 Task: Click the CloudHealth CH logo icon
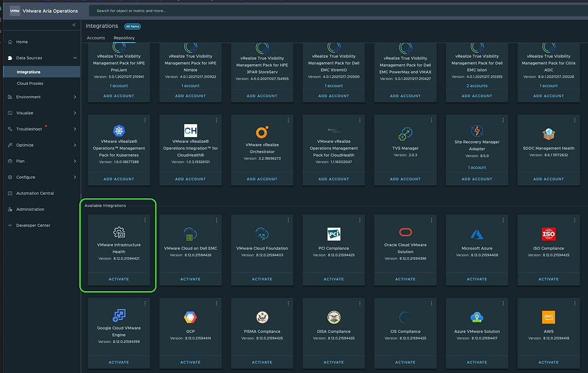[x=191, y=131]
